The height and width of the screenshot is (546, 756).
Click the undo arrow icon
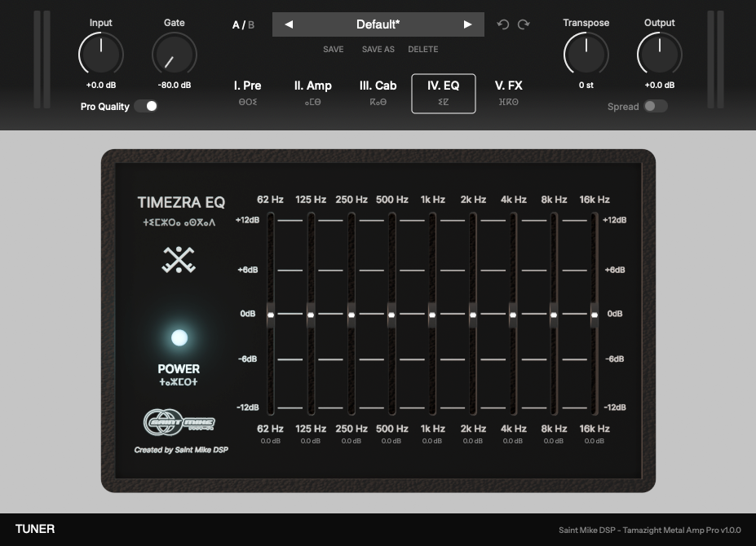pyautogui.click(x=503, y=24)
